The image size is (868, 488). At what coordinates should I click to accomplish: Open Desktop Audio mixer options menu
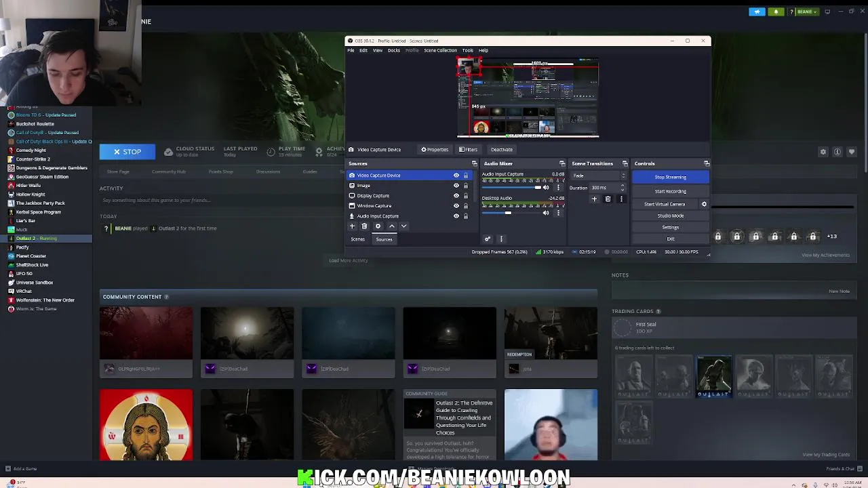558,213
